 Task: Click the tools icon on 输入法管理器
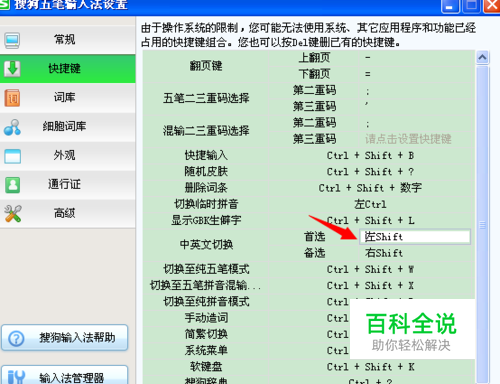(16, 377)
